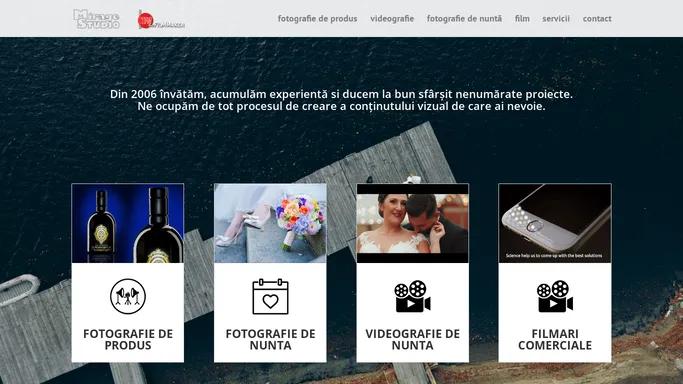Open the contact page
683x384 pixels.
597,19
